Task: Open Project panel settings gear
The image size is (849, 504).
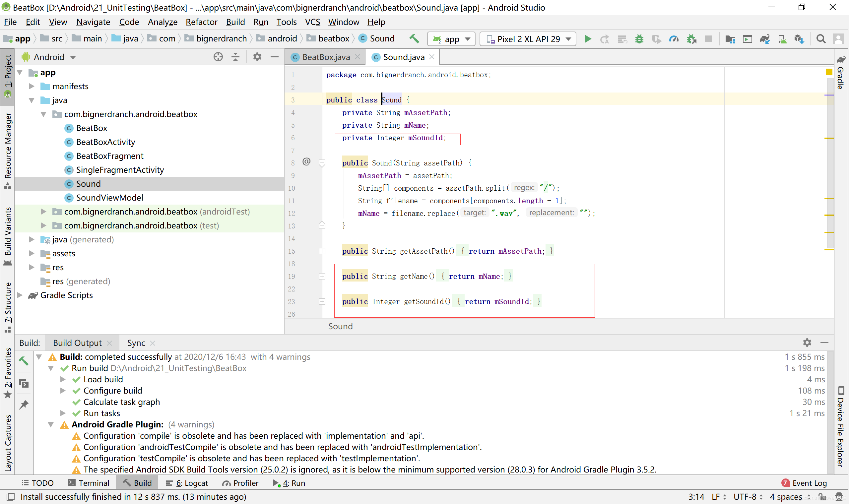Action: [257, 57]
